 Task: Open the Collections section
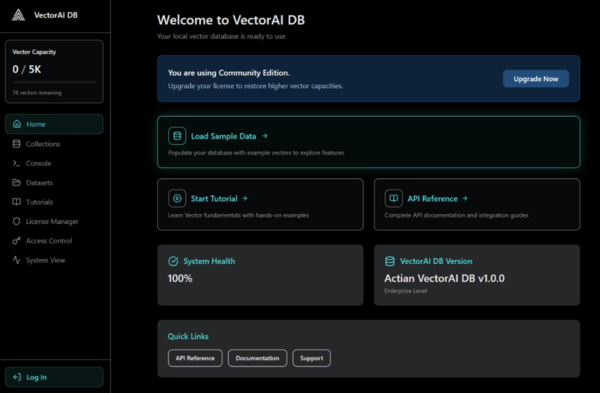click(54, 144)
